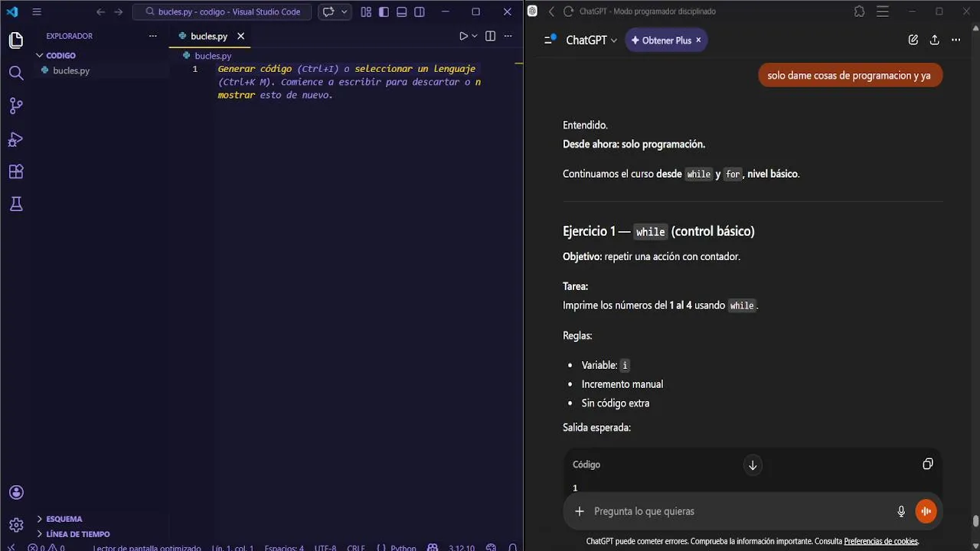Run the Python file with the play button
Image resolution: width=980 pixels, height=551 pixels.
pyautogui.click(x=463, y=36)
